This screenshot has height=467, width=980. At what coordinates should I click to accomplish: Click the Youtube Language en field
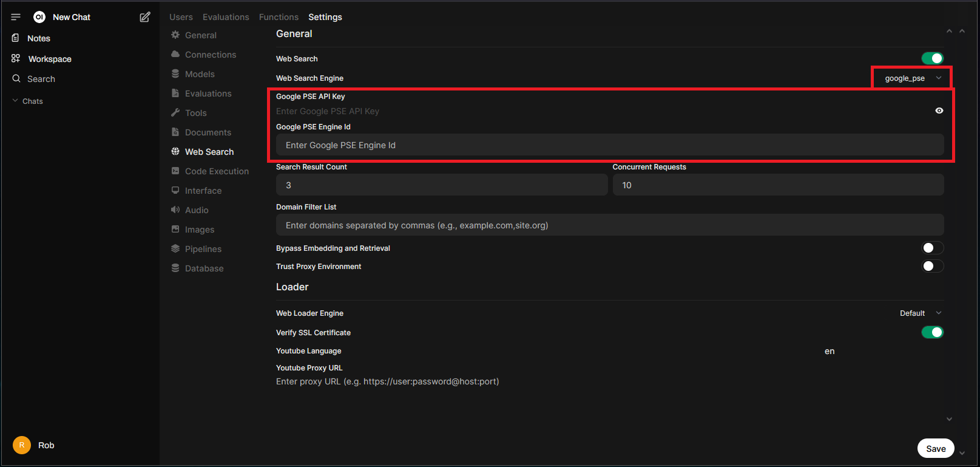tap(884, 351)
